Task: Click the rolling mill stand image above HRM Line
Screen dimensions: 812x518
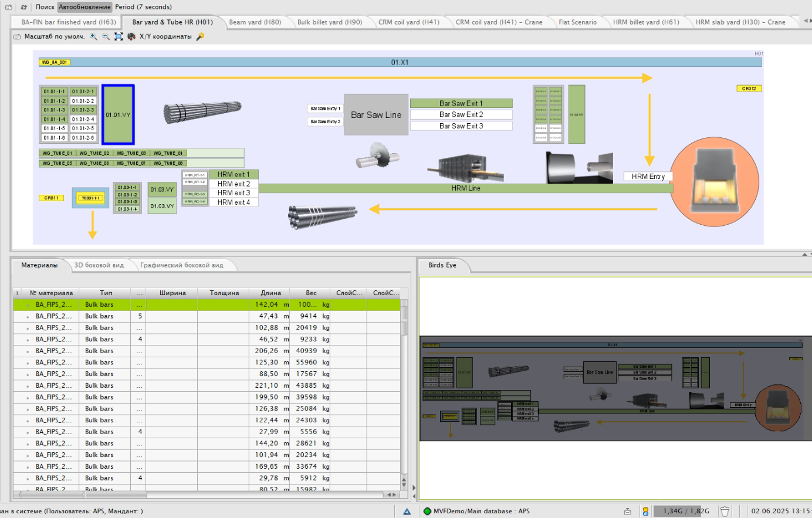Action: click(465, 168)
